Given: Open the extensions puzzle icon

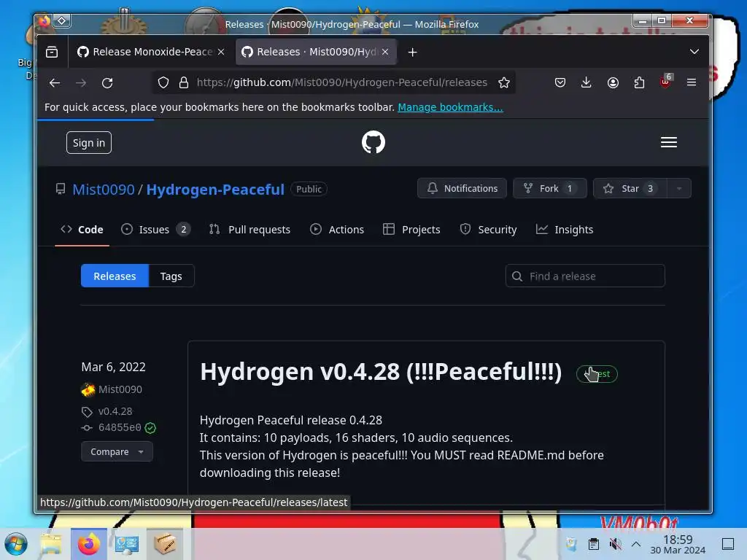Looking at the screenshot, I should click(x=639, y=83).
